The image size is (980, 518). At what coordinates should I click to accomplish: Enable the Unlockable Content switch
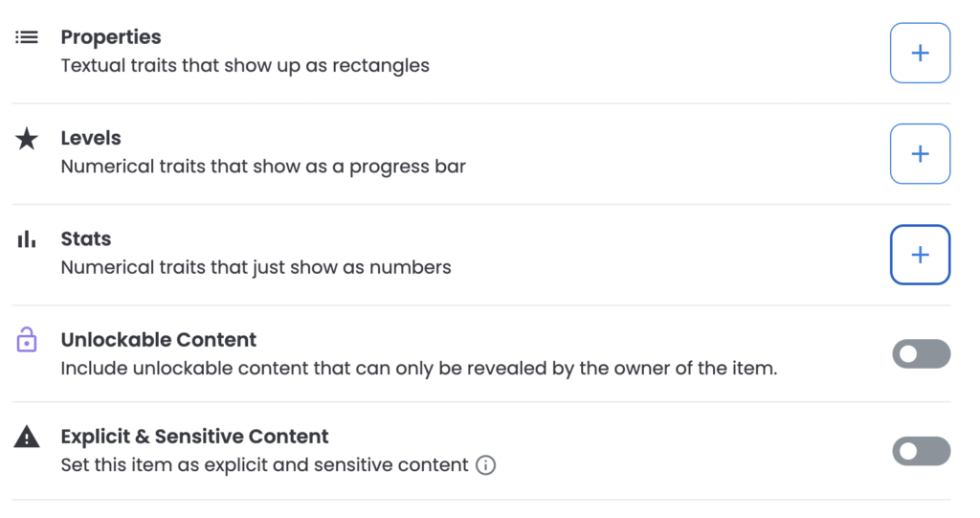(922, 354)
